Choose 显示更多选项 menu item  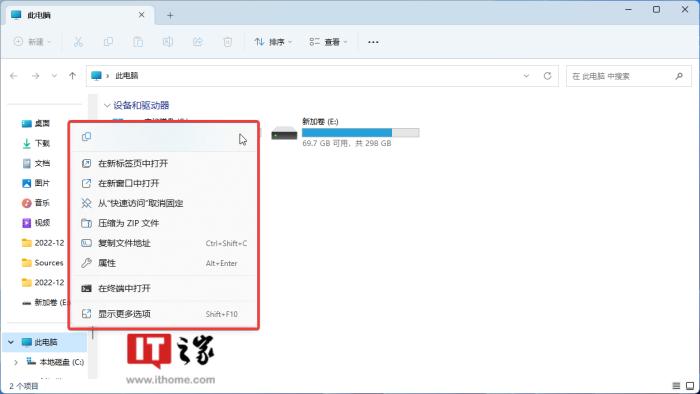(164, 314)
